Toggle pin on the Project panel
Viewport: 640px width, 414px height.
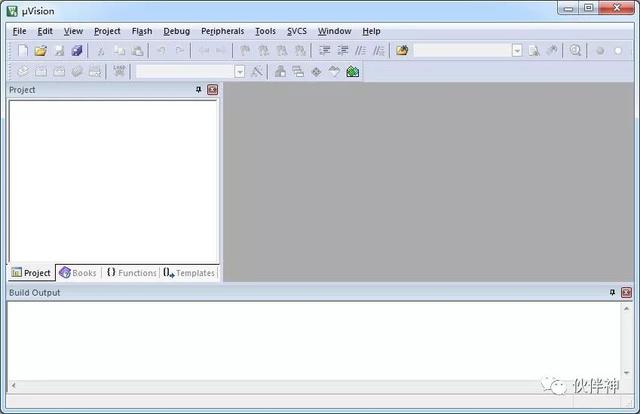point(198,90)
